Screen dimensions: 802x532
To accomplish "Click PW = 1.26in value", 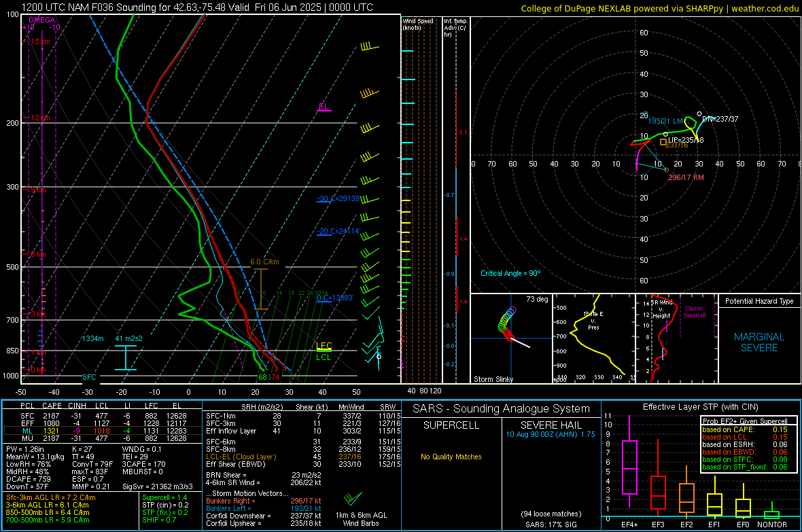I will 25,449.
